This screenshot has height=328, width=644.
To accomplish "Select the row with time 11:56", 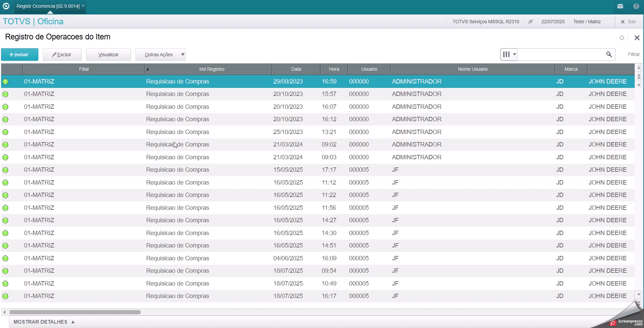I will 318,208.
